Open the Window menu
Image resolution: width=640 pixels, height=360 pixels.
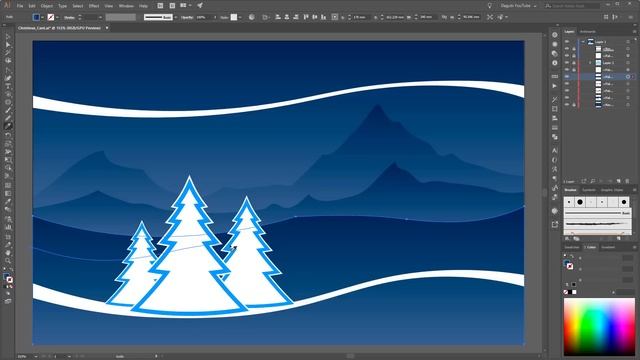126,6
